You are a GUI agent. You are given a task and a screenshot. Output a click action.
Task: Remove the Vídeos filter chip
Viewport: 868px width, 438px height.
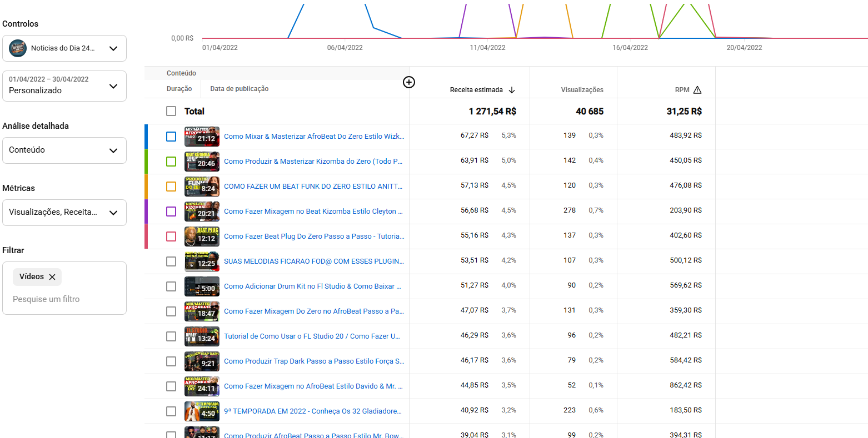tap(52, 277)
